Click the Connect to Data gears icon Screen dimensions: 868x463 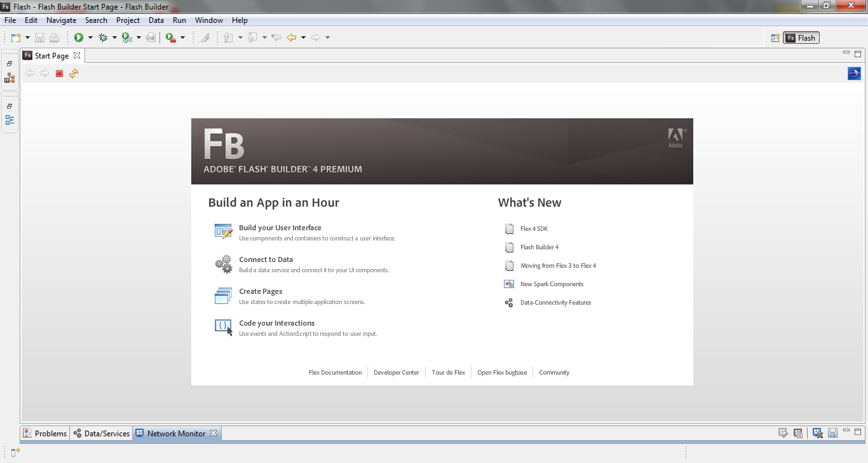coord(223,264)
